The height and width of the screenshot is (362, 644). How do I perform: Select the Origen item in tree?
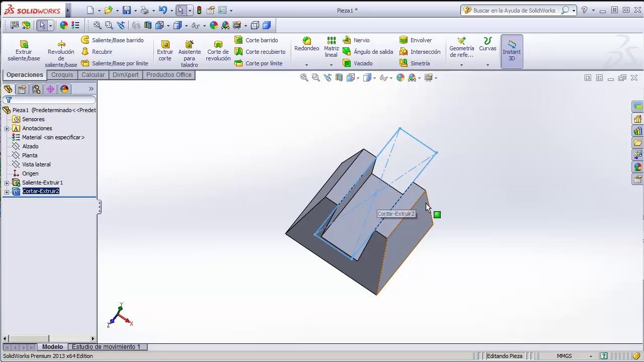tap(25, 173)
